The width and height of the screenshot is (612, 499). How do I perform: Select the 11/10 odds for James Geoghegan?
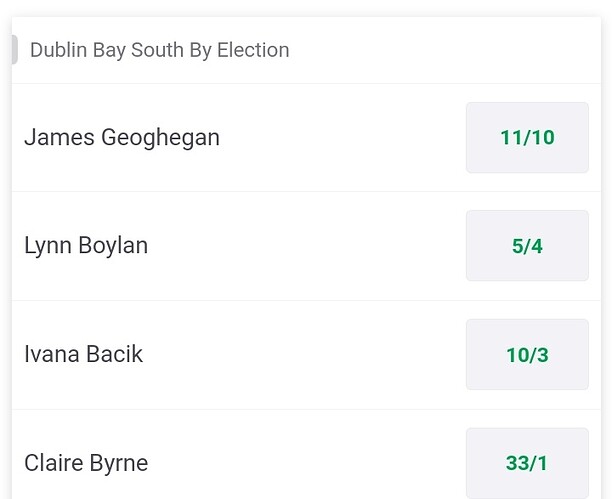tap(527, 137)
